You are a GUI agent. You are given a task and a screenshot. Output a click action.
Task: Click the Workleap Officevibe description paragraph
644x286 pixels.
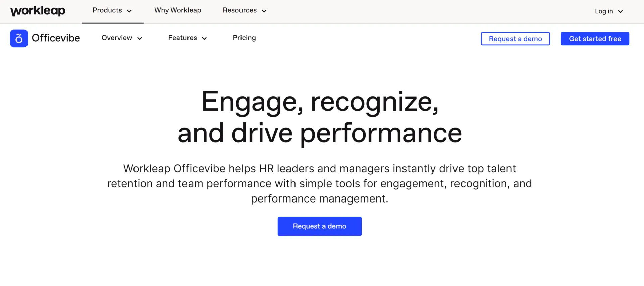pos(319,183)
